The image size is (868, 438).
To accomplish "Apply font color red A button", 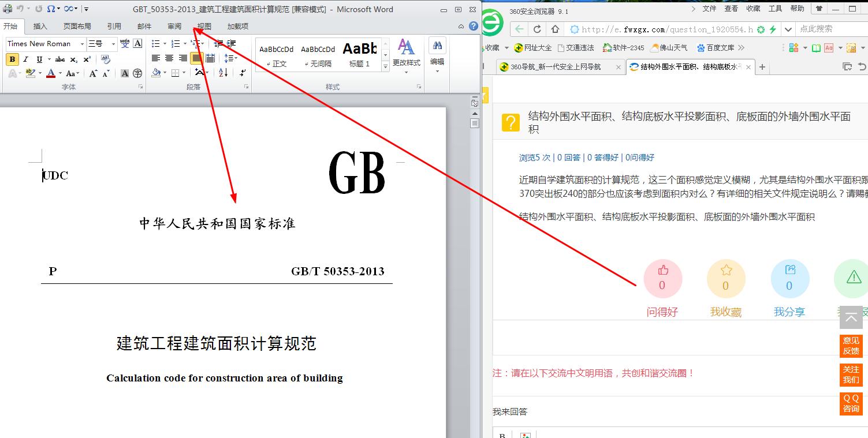I will (51, 73).
